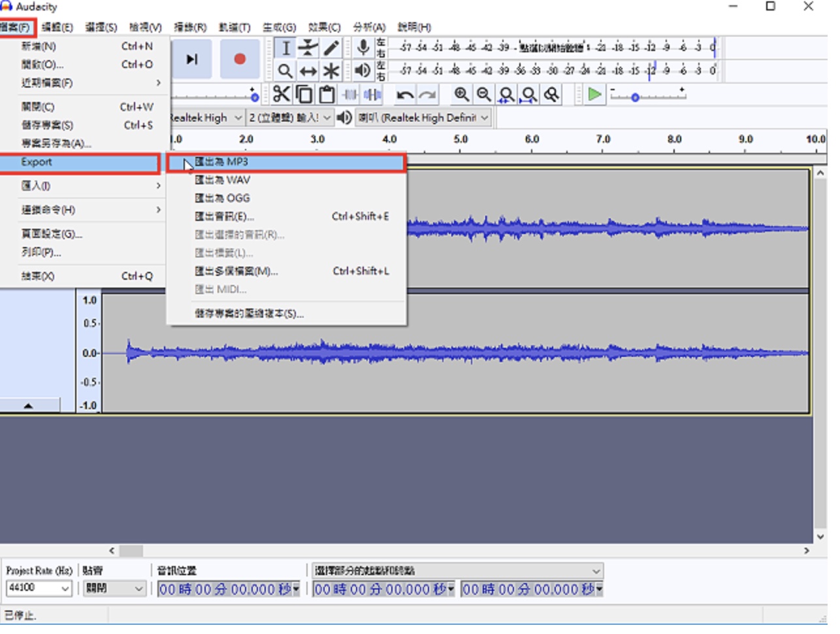Choose 匯出音訊(E)... in the Export submenu
Image resolution: width=840 pixels, height=634 pixels.
(x=287, y=217)
